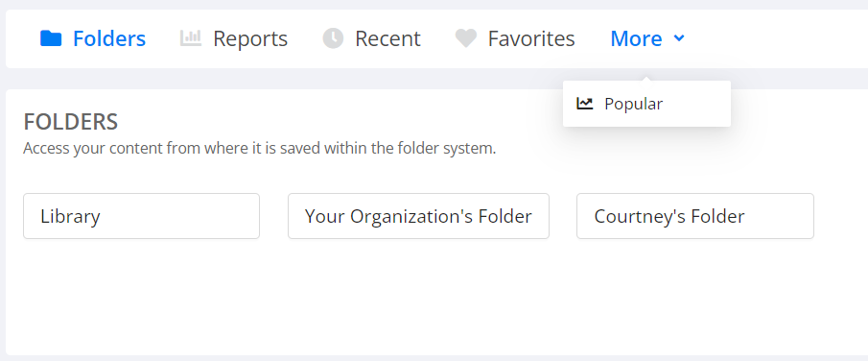Click the 'Access your content' description text
The width and height of the screenshot is (868, 361).
[x=260, y=149]
